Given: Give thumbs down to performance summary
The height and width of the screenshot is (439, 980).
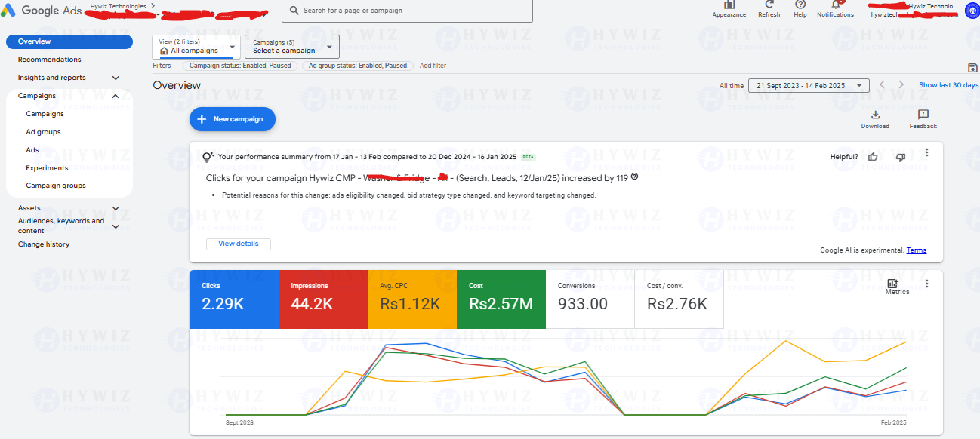Looking at the screenshot, I should pyautogui.click(x=900, y=157).
